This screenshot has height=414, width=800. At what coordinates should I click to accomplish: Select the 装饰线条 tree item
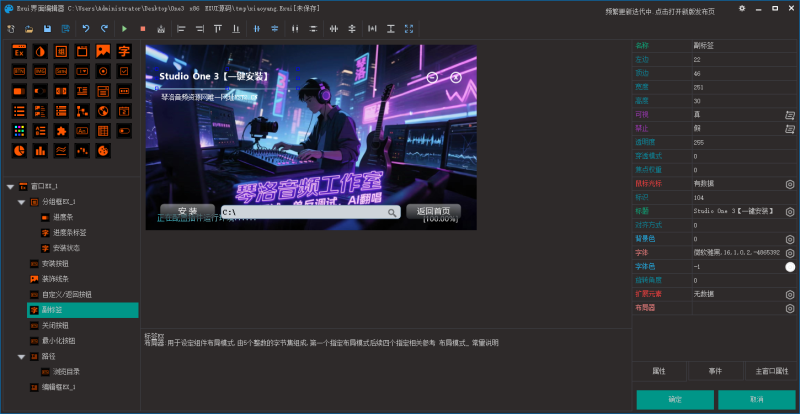[55, 279]
